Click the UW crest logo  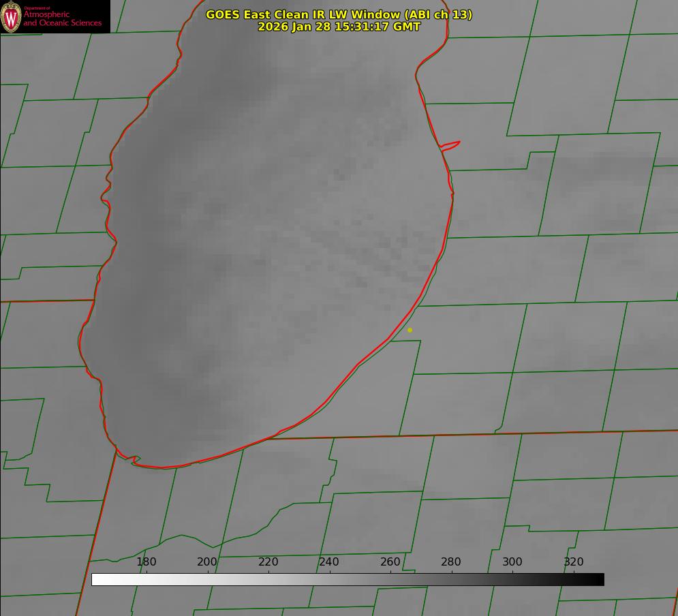tap(12, 16)
